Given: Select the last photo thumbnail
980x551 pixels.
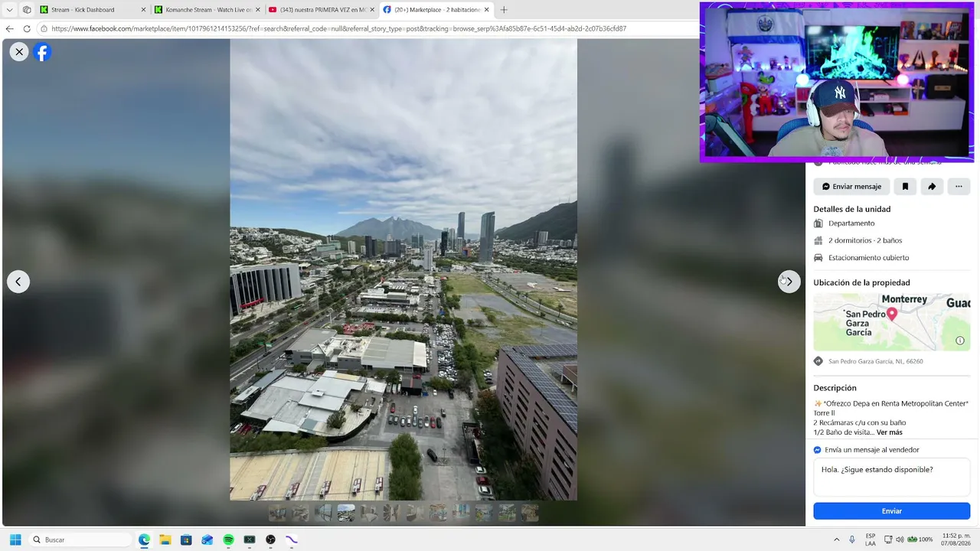Looking at the screenshot, I should (x=530, y=513).
